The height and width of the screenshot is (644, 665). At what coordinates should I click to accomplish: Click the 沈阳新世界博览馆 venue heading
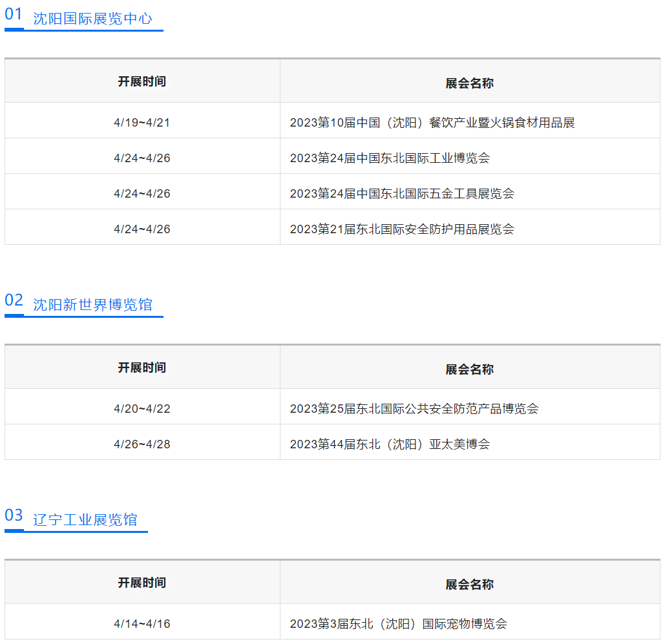click(93, 305)
